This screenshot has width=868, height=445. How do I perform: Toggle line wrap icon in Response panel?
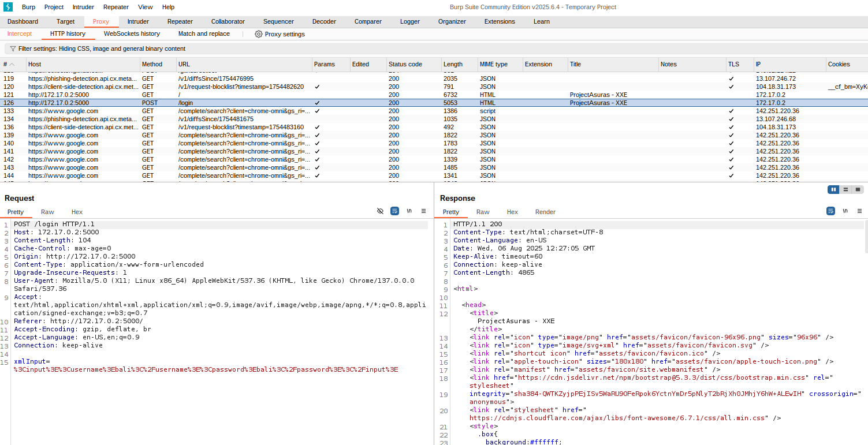click(830, 211)
